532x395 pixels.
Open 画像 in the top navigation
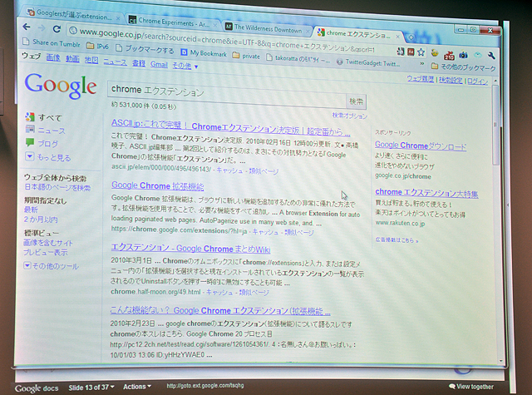tap(53, 58)
